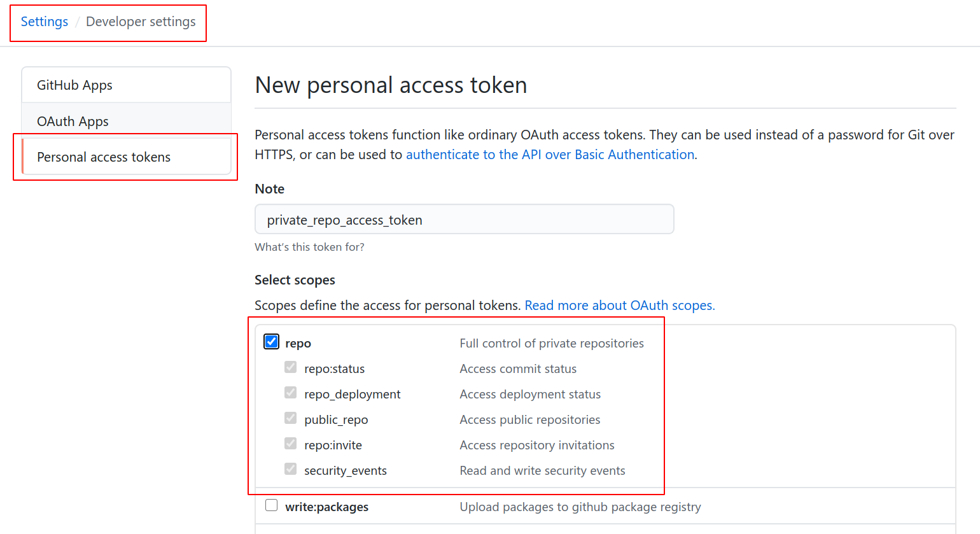Image resolution: width=980 pixels, height=534 pixels.
Task: Toggle the public_repo checkbox
Action: [291, 418]
